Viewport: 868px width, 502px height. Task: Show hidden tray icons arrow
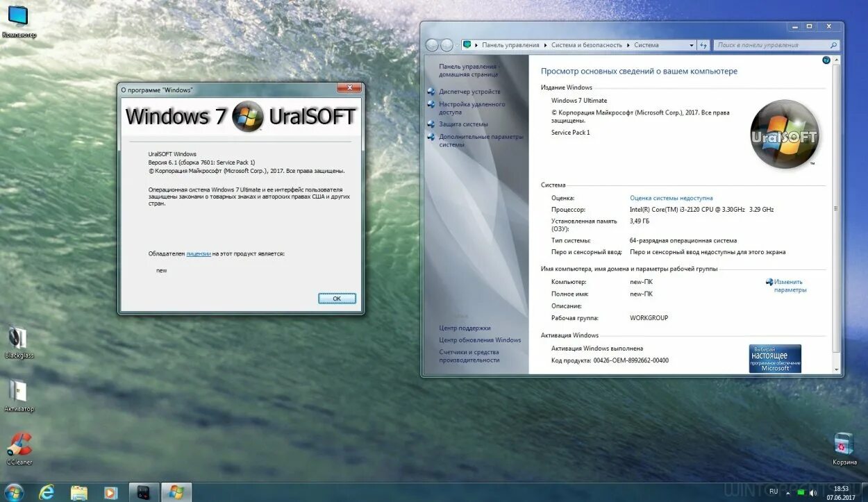click(788, 492)
